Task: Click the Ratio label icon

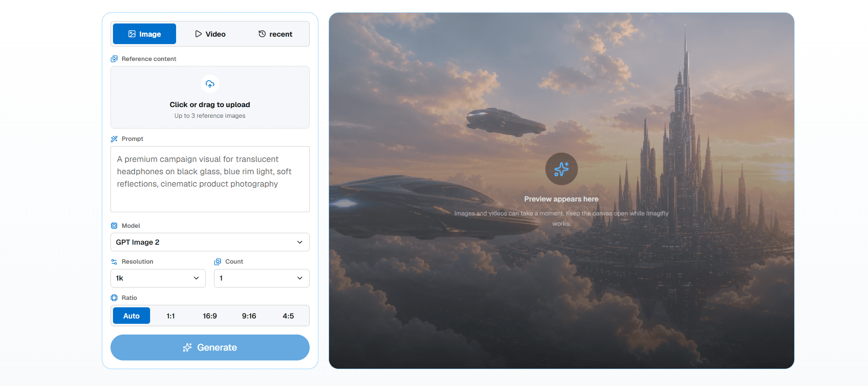Action: [x=114, y=298]
